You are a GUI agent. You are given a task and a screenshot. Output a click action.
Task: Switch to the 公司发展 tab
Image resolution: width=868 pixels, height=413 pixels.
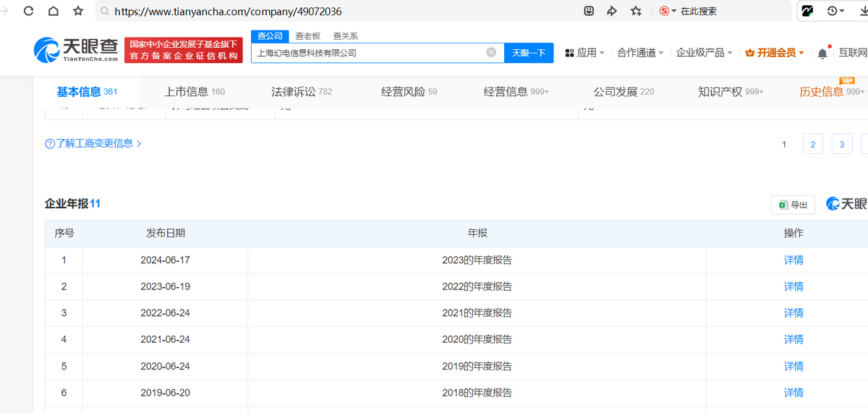click(x=624, y=92)
